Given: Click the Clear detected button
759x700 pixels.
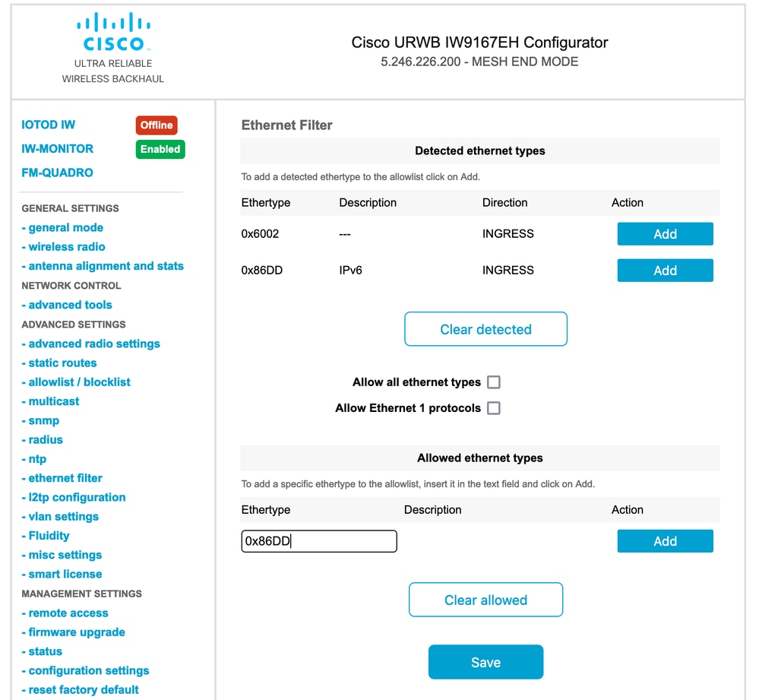Looking at the screenshot, I should [x=485, y=329].
